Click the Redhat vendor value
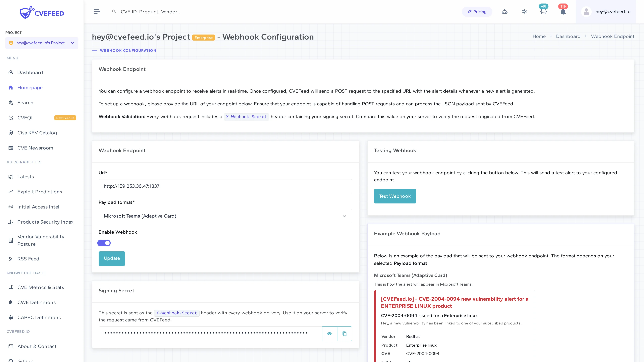The image size is (644, 362). [413, 337]
